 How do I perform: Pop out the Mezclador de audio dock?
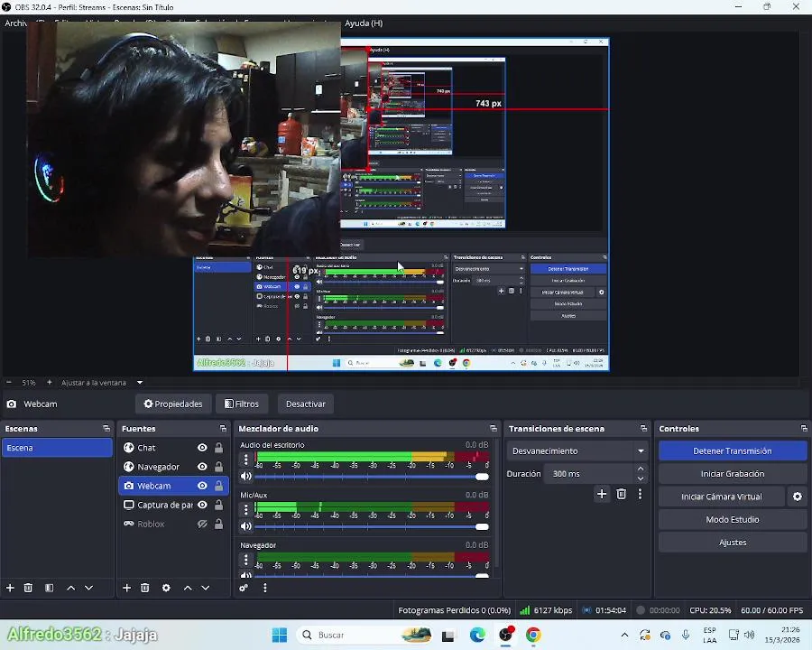pyautogui.click(x=494, y=429)
